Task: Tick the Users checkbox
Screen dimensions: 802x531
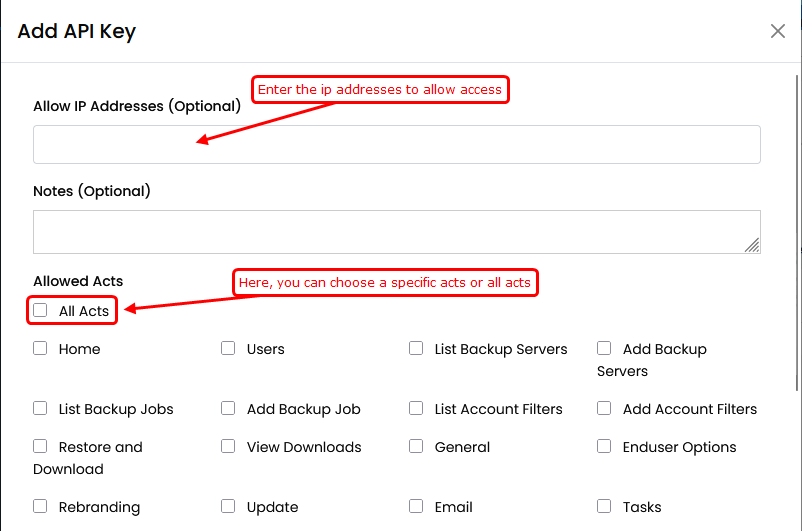Action: (x=228, y=348)
